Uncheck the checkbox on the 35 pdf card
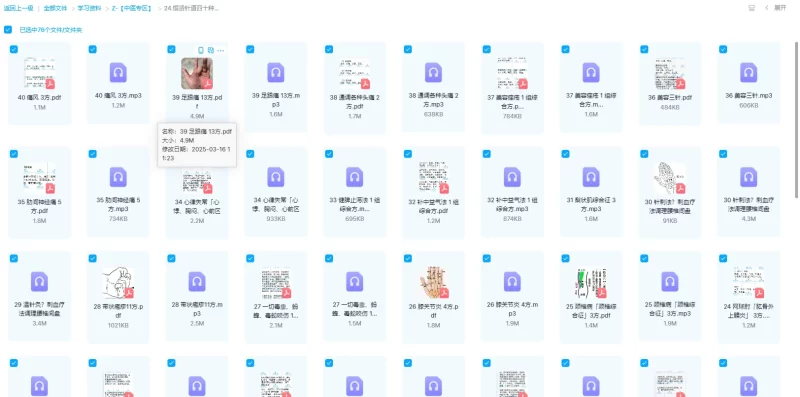800x397 pixels. coord(14,154)
